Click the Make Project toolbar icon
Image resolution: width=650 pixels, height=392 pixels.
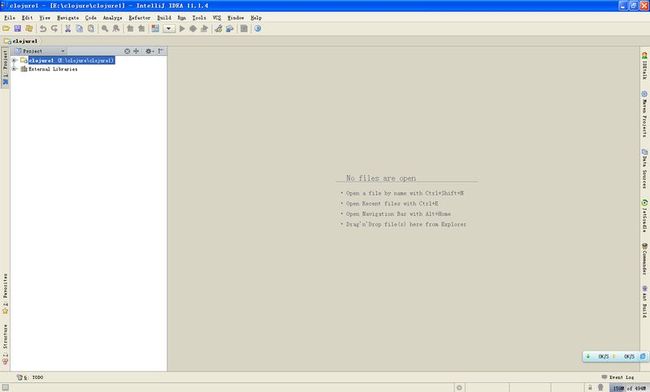click(155, 29)
